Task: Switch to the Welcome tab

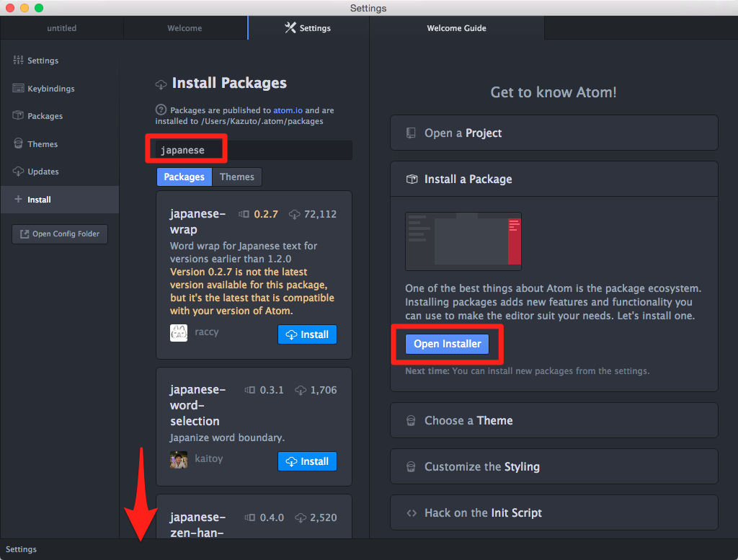Action: 185,28
